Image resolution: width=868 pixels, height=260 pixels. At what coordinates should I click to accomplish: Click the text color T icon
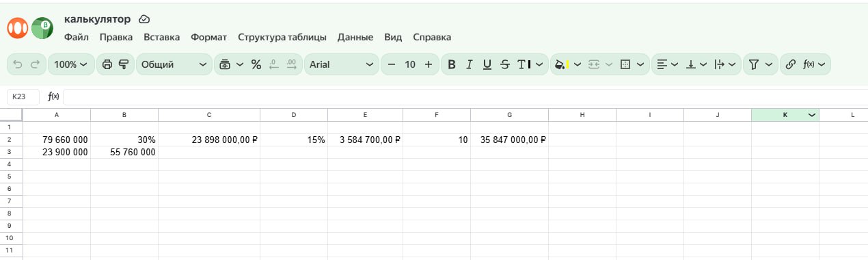coord(524,64)
